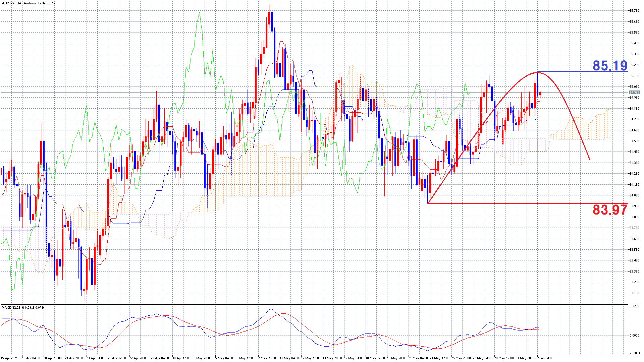Click the 24 May 12:00 time label
The width and height of the screenshot is (644, 362).
coord(439,358)
